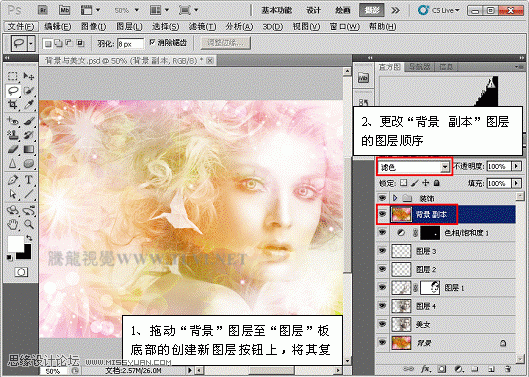Select the Crop tool
Screen dimensions: 529x377
click(x=12, y=105)
